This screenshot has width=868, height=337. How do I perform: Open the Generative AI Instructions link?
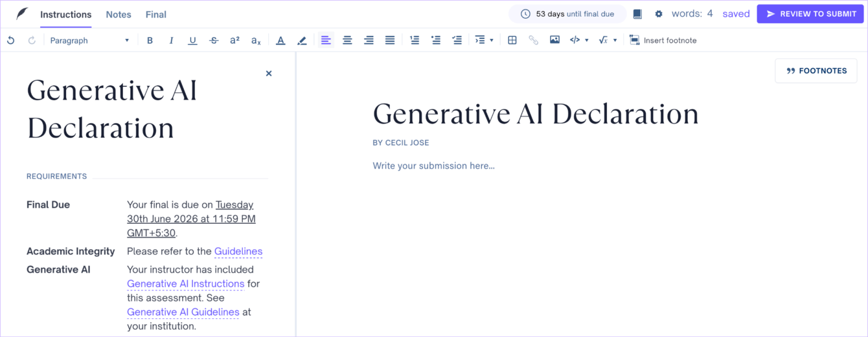pyautogui.click(x=186, y=283)
